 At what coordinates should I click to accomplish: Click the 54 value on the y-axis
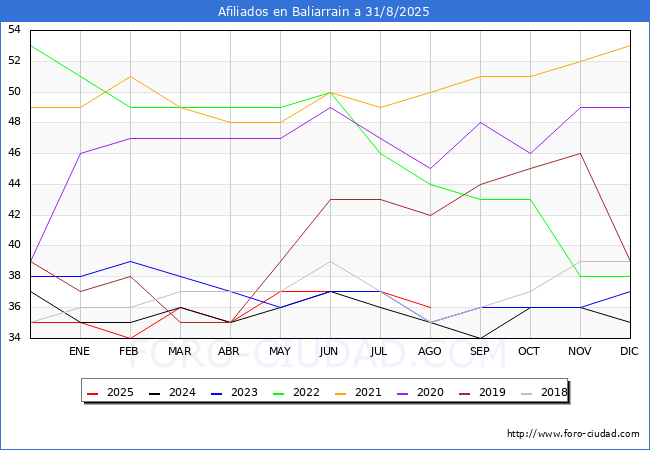tap(13, 30)
